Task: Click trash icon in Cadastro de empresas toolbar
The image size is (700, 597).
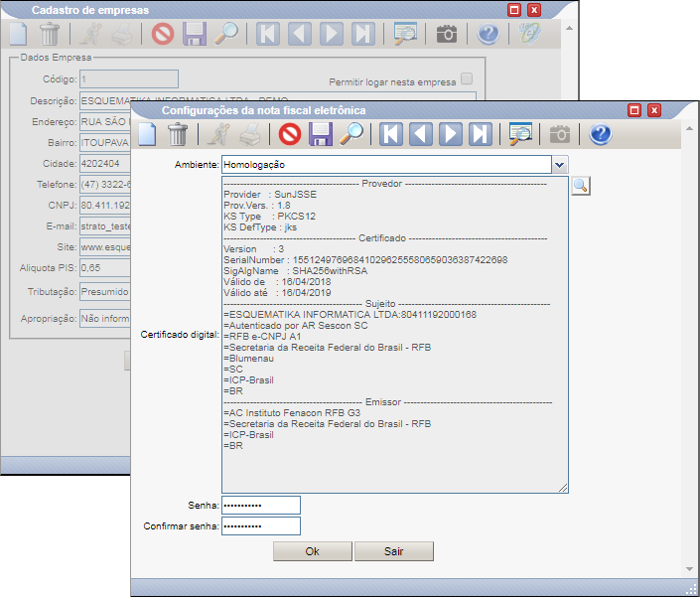Action: (x=49, y=34)
